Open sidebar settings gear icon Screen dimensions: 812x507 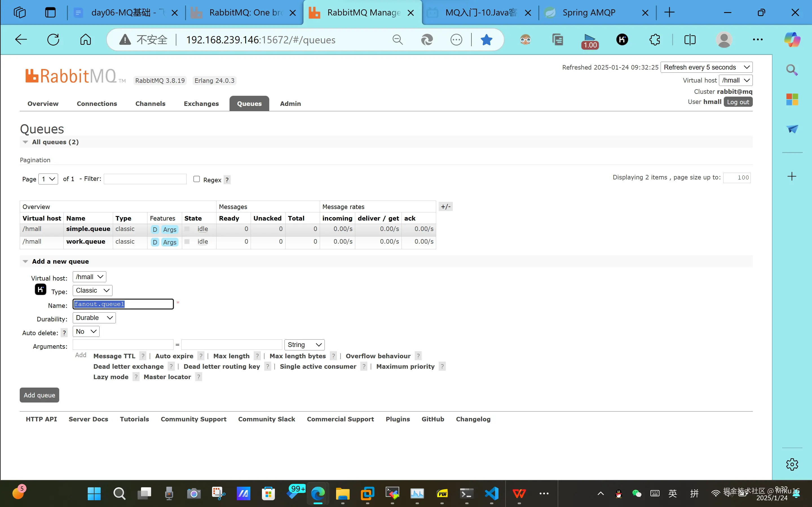(792, 464)
